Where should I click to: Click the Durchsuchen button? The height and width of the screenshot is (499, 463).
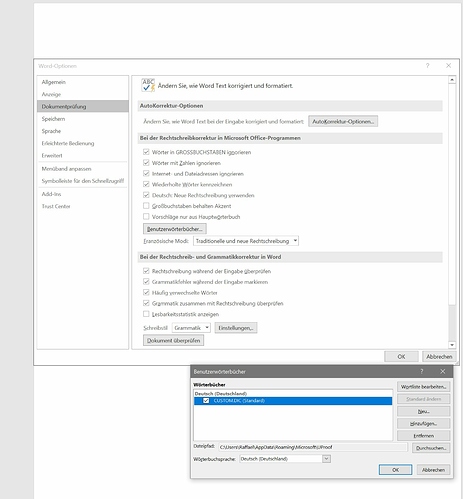431,448
